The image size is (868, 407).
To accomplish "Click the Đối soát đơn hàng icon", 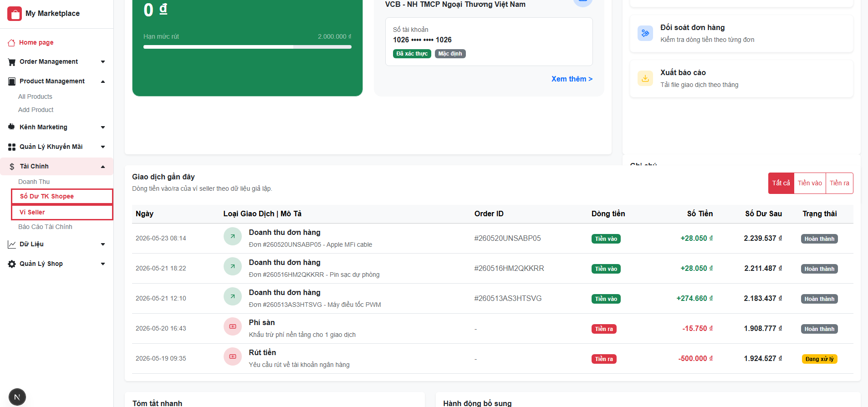I will (645, 33).
